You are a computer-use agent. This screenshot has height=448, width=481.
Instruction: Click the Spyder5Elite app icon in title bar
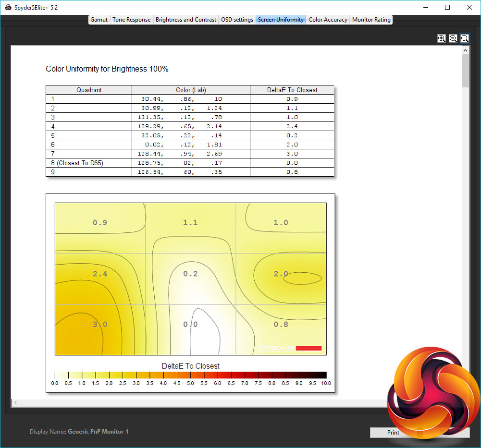pos(8,7)
